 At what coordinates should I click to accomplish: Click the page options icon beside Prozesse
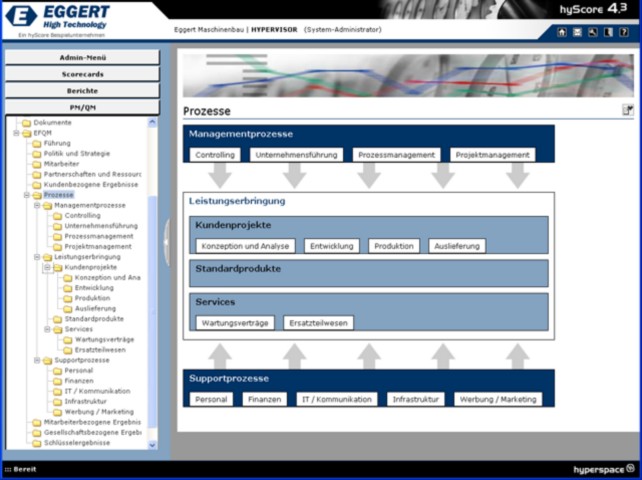pos(628,110)
